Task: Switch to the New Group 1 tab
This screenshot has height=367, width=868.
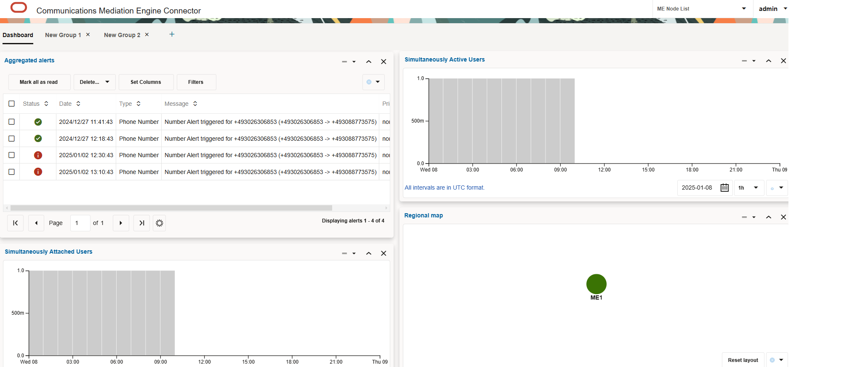Action: click(x=63, y=35)
